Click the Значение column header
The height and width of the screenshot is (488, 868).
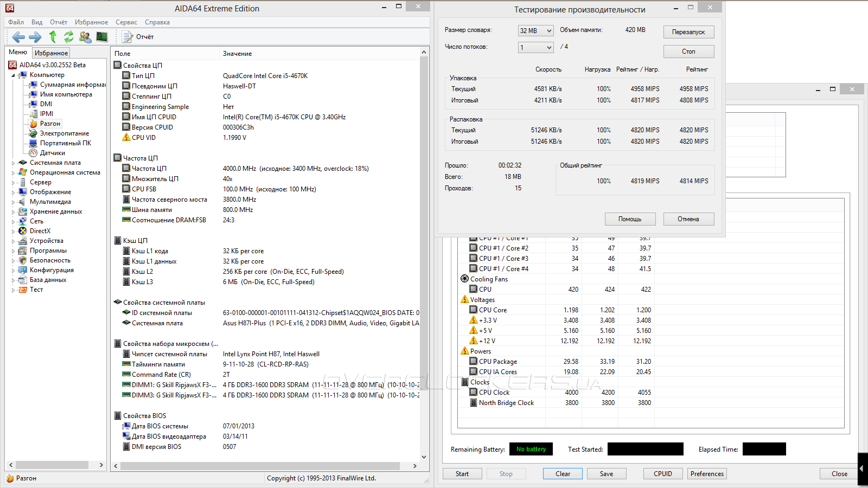click(x=320, y=54)
